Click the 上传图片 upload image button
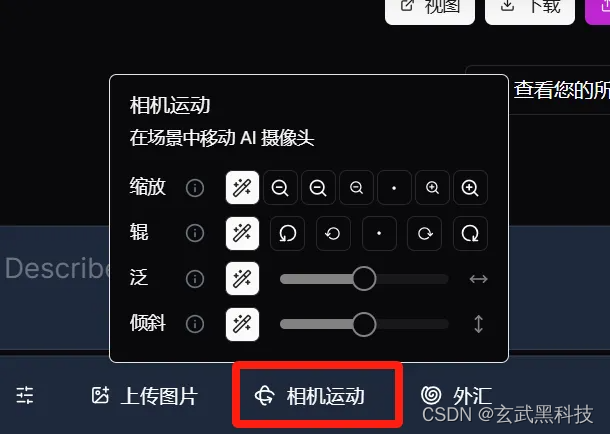Image resolution: width=610 pixels, height=434 pixels. pos(145,396)
